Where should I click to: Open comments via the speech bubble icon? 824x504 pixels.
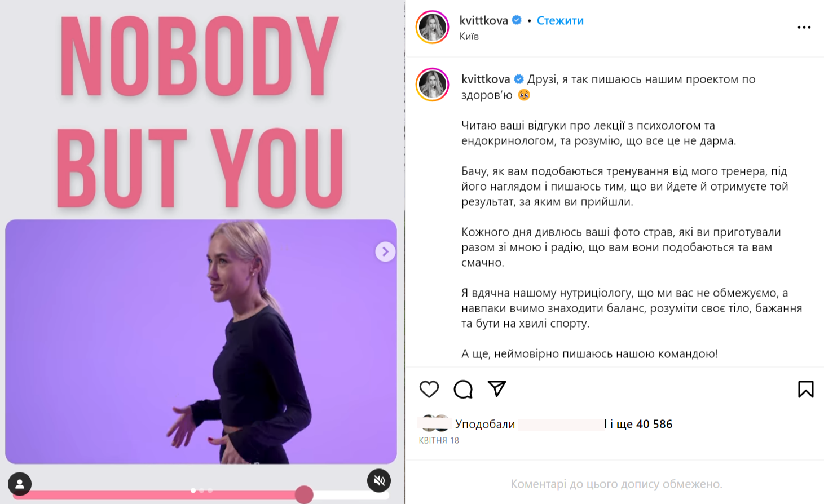(463, 389)
